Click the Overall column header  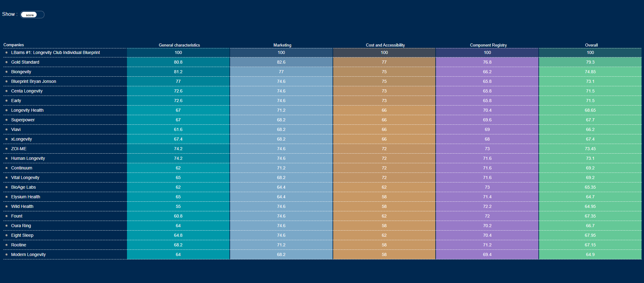(591, 45)
